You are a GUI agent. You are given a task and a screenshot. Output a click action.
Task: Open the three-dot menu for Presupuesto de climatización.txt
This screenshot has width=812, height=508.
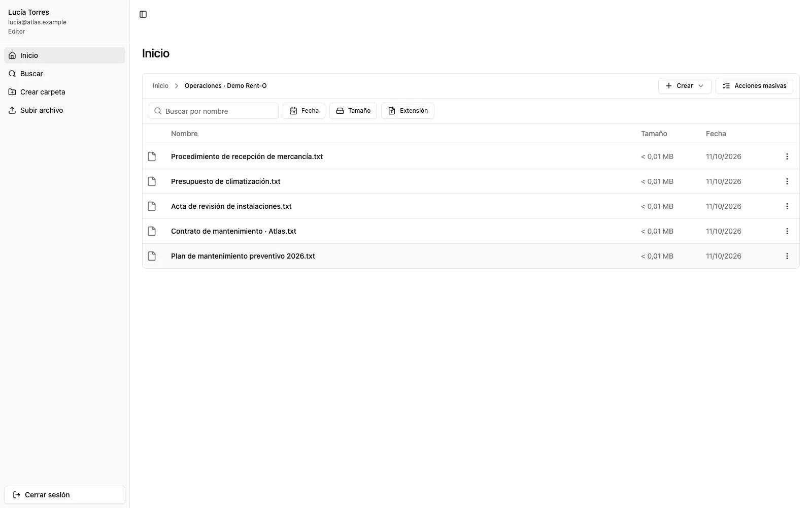point(787,181)
